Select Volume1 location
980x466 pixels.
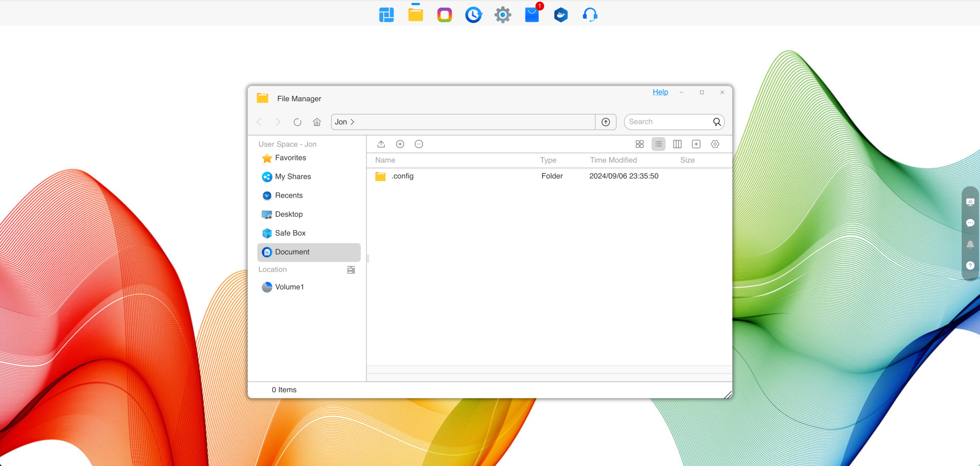click(x=289, y=287)
